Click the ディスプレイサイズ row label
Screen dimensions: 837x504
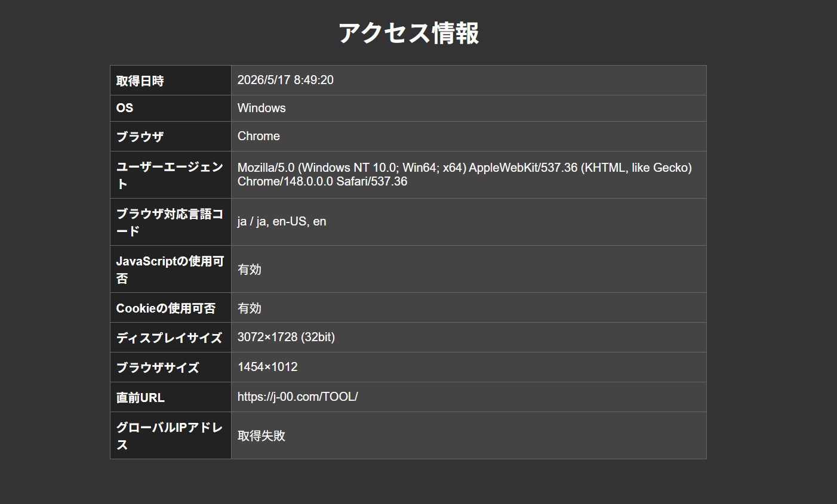click(169, 338)
